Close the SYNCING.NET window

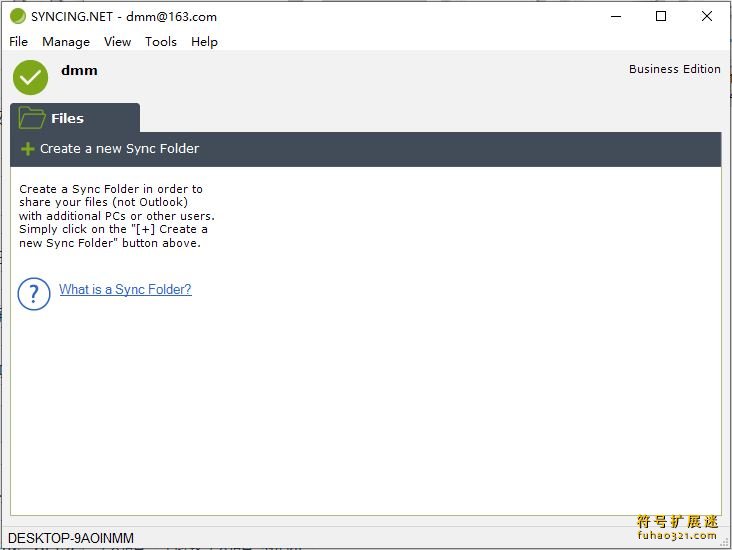(x=707, y=16)
